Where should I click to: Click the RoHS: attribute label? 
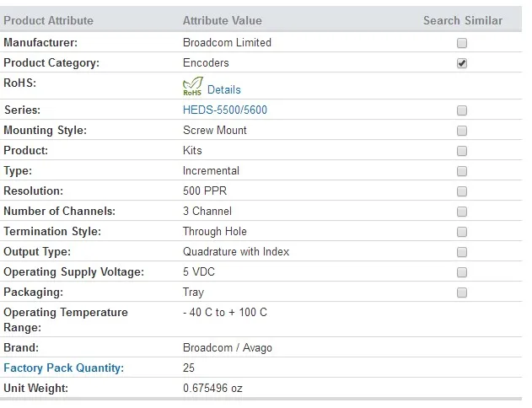(x=19, y=83)
